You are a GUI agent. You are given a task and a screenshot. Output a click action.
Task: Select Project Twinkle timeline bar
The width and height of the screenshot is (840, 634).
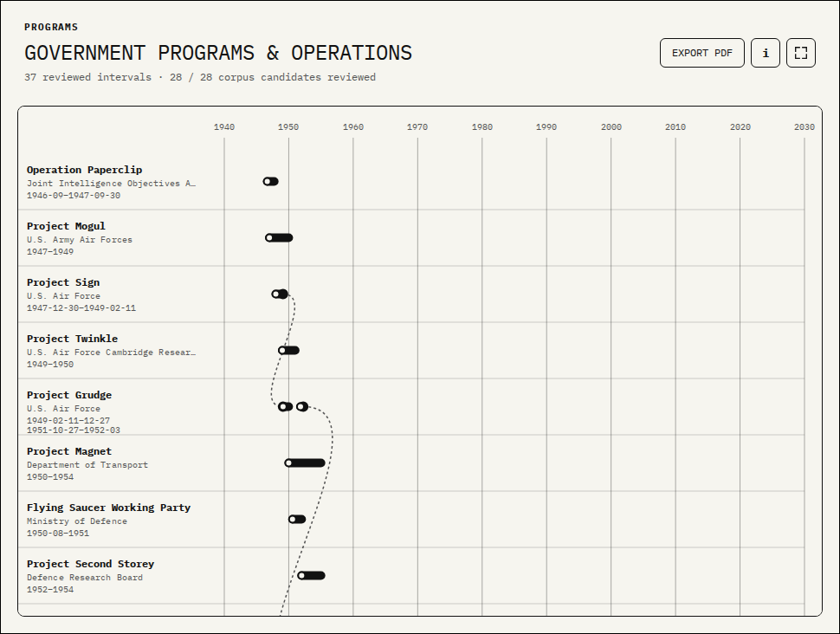click(x=288, y=351)
